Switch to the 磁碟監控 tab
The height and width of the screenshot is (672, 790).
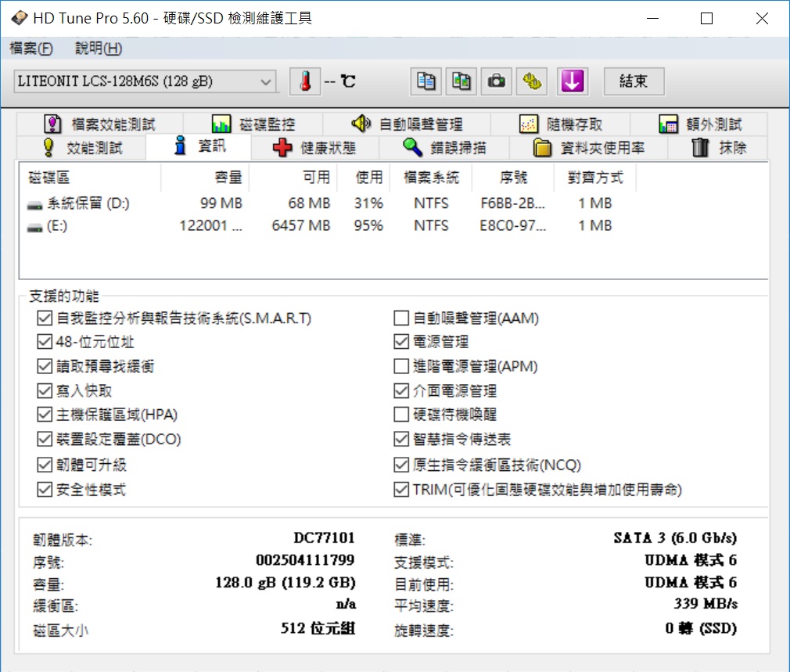click(x=253, y=124)
